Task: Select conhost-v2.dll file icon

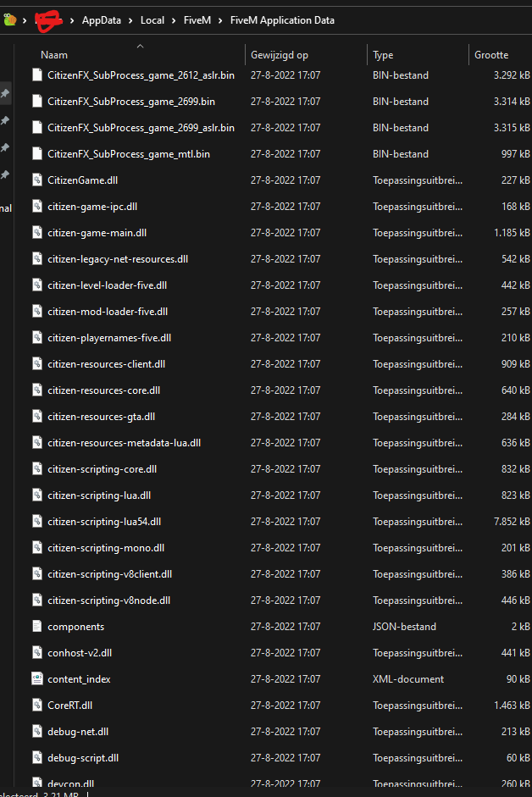Action: tap(37, 653)
